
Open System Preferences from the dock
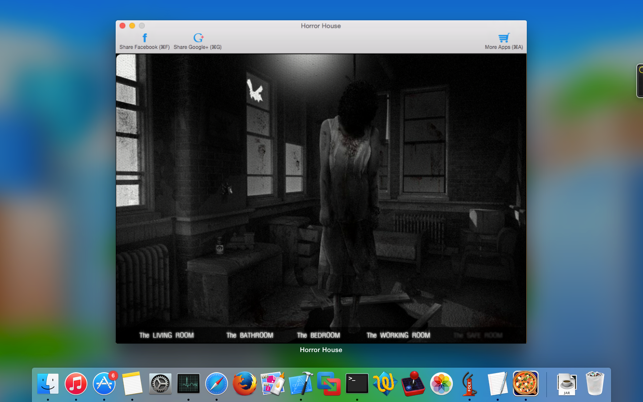160,384
